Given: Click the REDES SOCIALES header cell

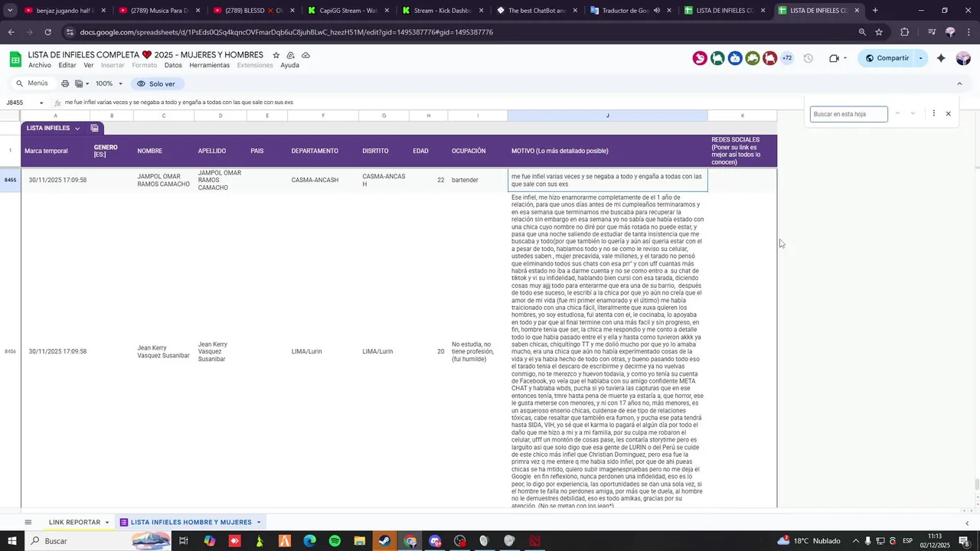Looking at the screenshot, I should pyautogui.click(x=742, y=151).
